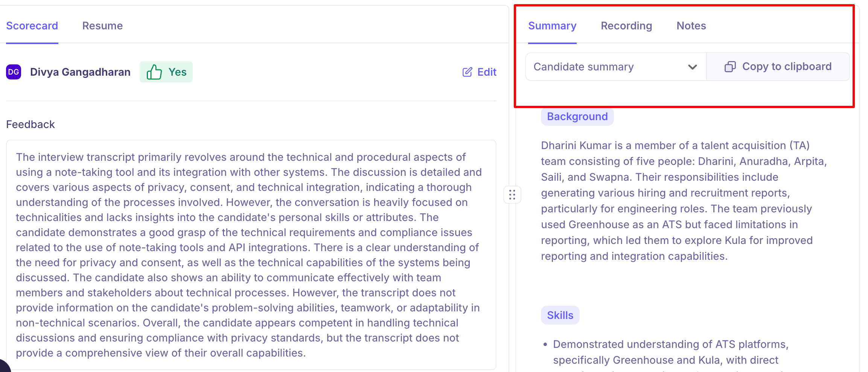Image resolution: width=868 pixels, height=372 pixels.
Task: Click the Divya Gangadharan name
Action: pyautogui.click(x=80, y=72)
